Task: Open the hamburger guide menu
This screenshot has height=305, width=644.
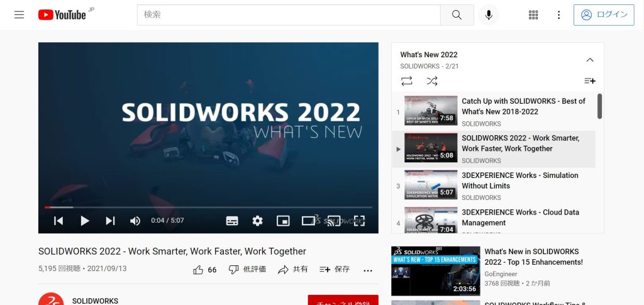Action: (x=19, y=14)
